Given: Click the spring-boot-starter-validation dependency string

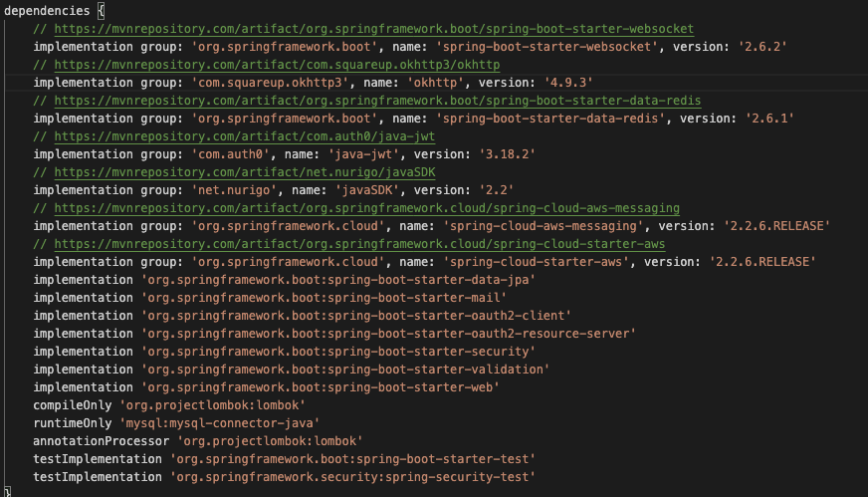Looking at the screenshot, I should (x=345, y=370).
